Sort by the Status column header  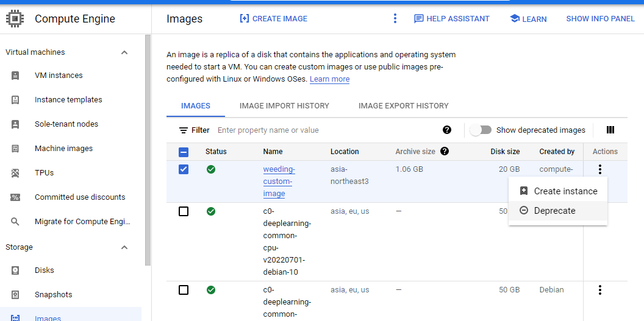(216, 152)
